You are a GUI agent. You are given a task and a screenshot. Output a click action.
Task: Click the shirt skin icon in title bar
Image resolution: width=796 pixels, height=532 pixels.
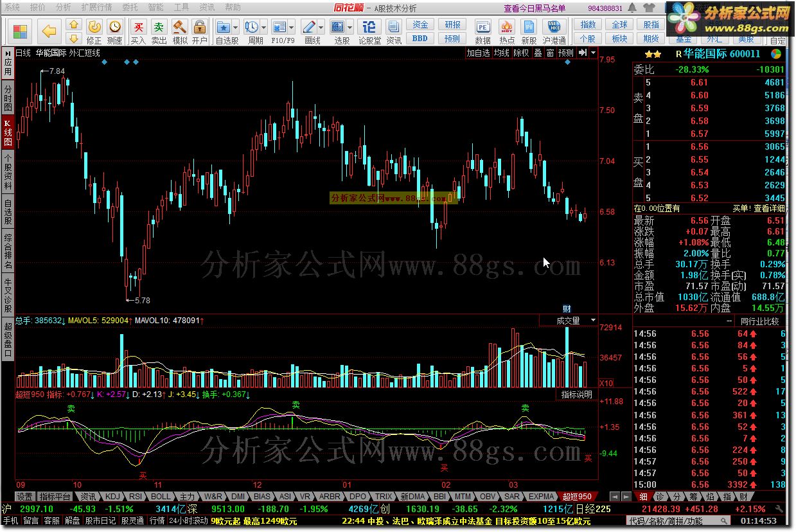pos(650,8)
